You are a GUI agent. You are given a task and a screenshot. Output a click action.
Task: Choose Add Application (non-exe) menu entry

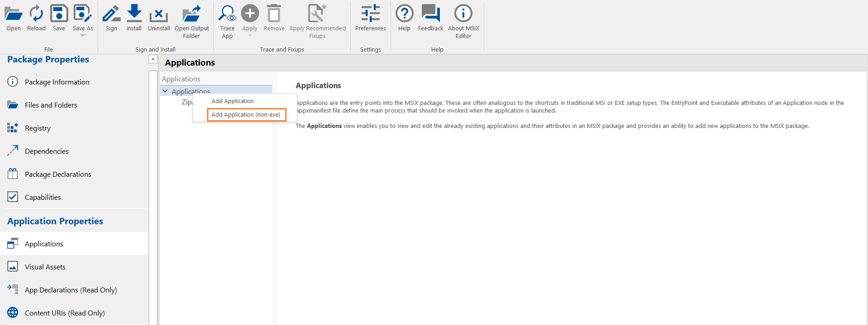point(246,115)
